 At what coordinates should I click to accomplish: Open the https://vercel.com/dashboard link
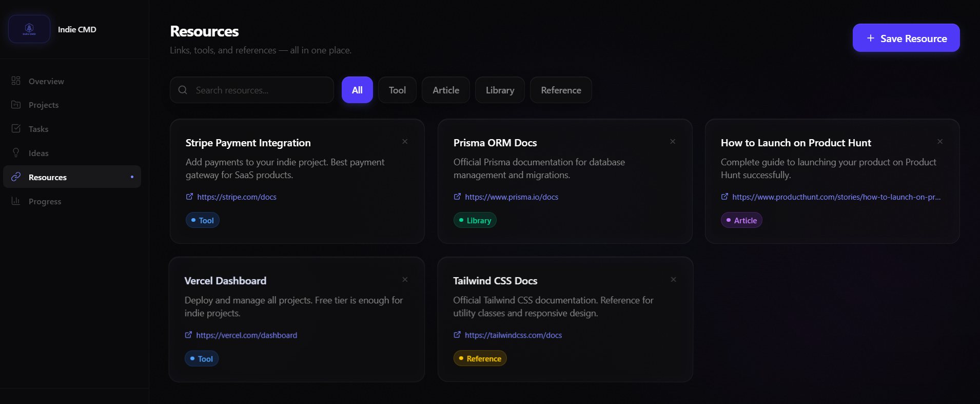pyautogui.click(x=246, y=335)
